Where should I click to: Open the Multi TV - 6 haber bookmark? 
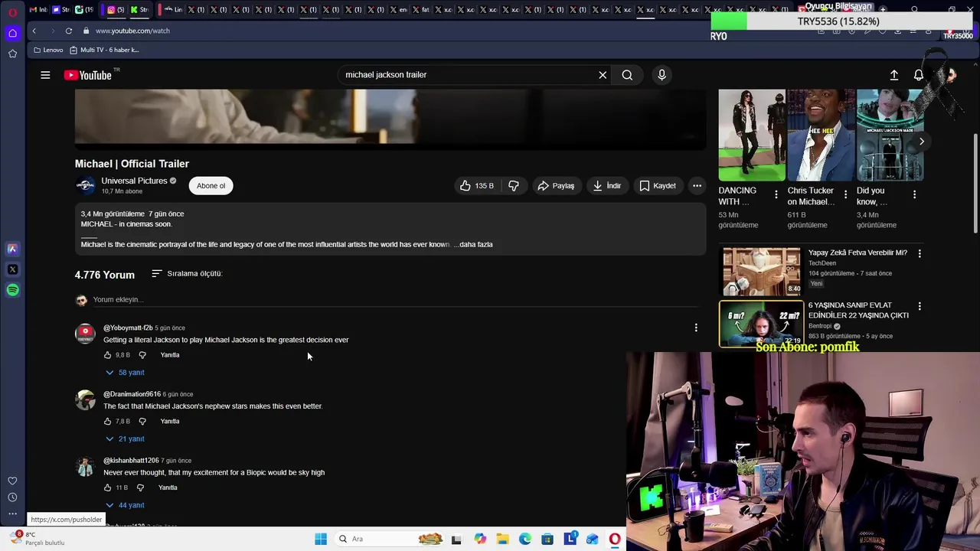tap(104, 50)
